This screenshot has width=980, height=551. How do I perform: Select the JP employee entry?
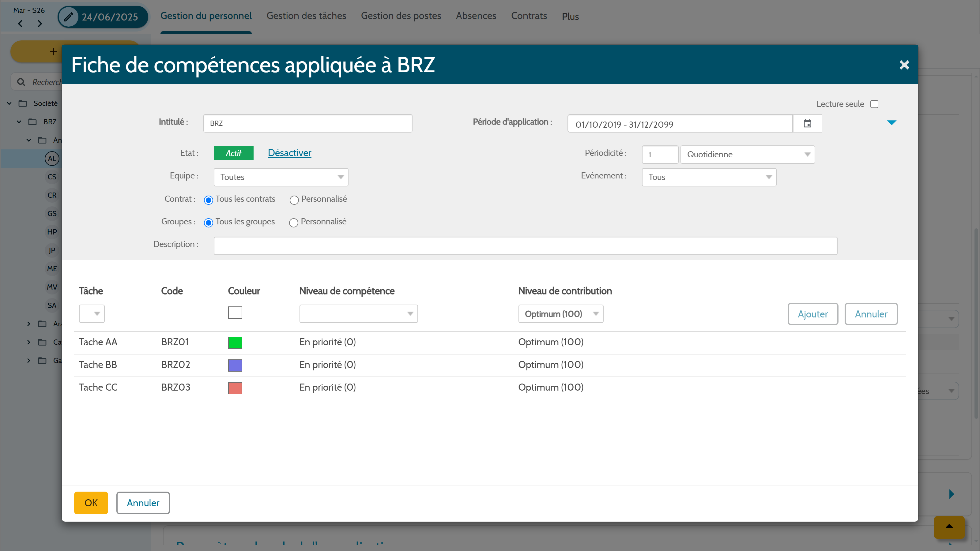52,250
